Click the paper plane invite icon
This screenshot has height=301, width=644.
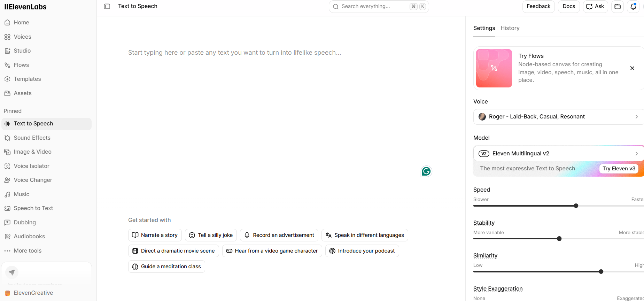pos(12,272)
